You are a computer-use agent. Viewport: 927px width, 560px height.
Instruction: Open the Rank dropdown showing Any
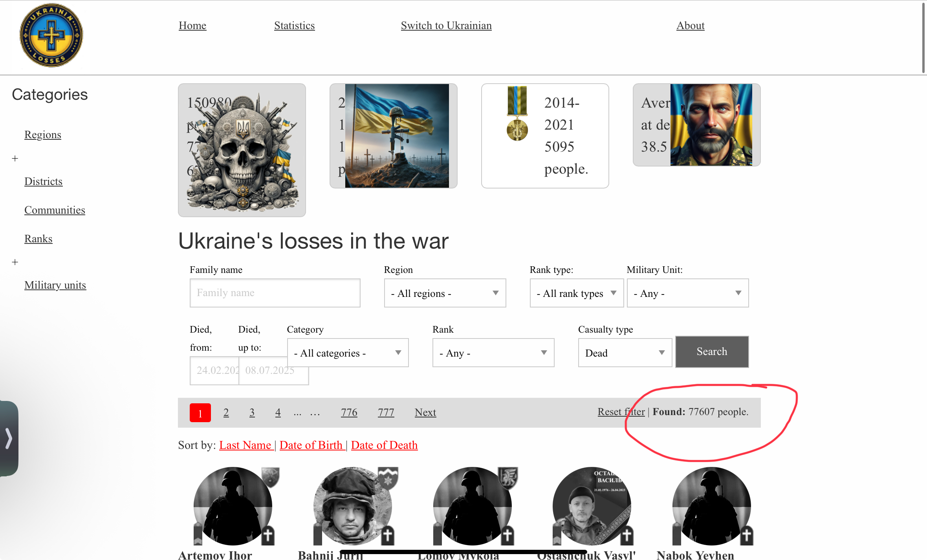click(x=493, y=353)
